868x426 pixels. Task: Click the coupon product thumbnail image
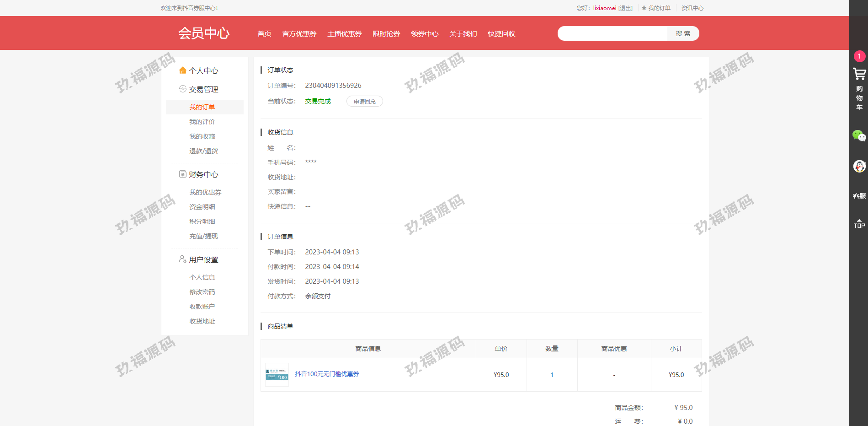point(277,375)
